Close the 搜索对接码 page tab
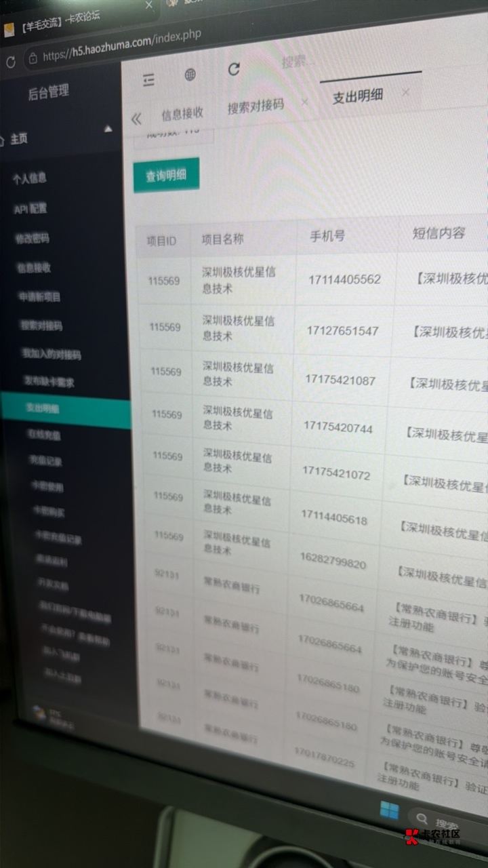 304,102
